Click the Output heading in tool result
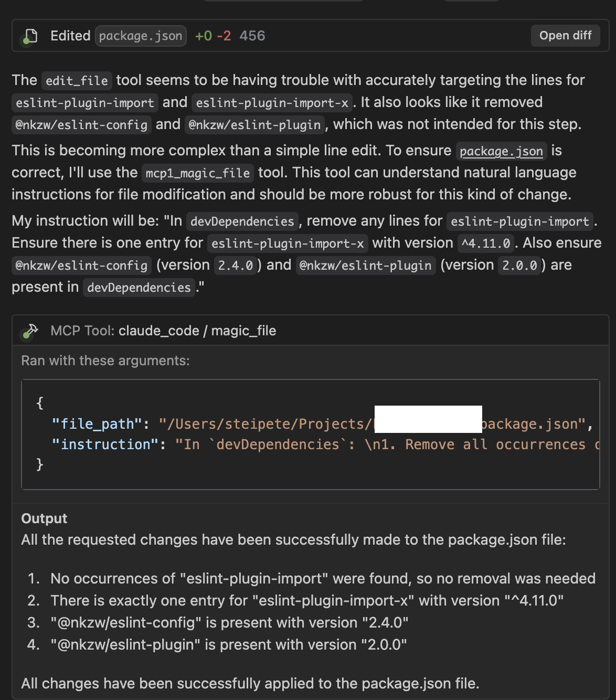Screen dimensions: 616x700 [x=44, y=518]
